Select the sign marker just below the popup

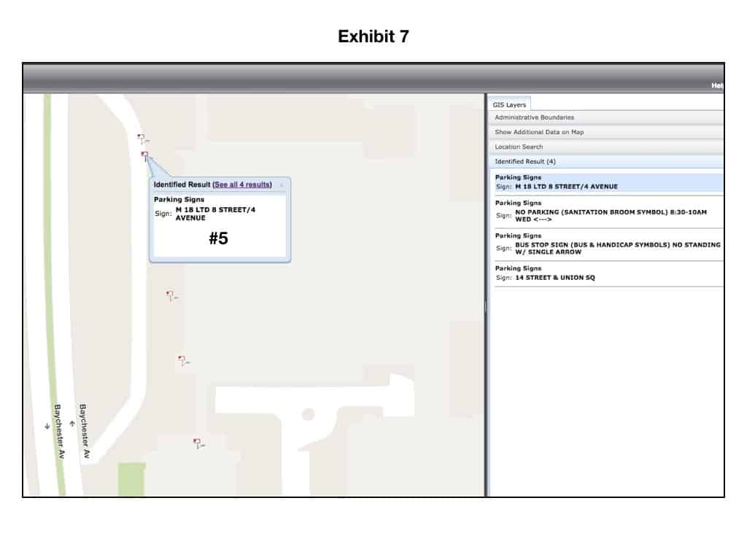click(170, 295)
